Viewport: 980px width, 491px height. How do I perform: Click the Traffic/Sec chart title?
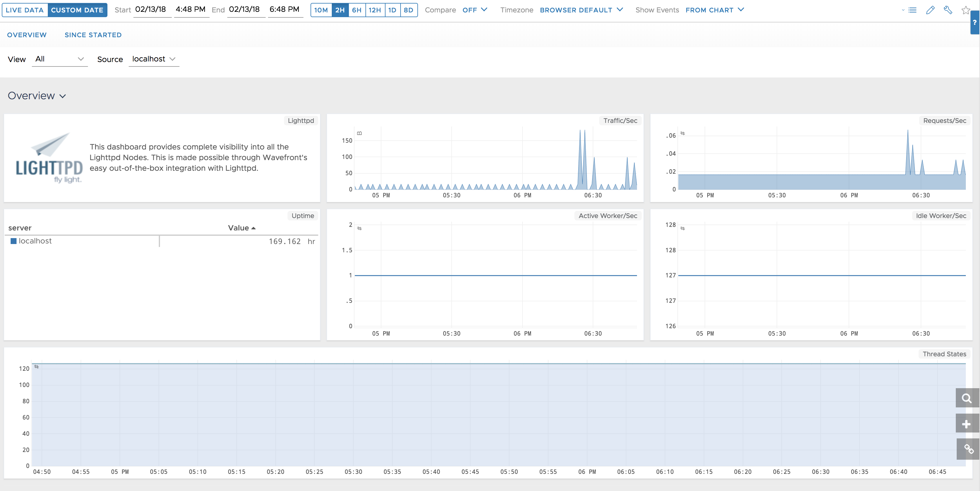coord(620,121)
